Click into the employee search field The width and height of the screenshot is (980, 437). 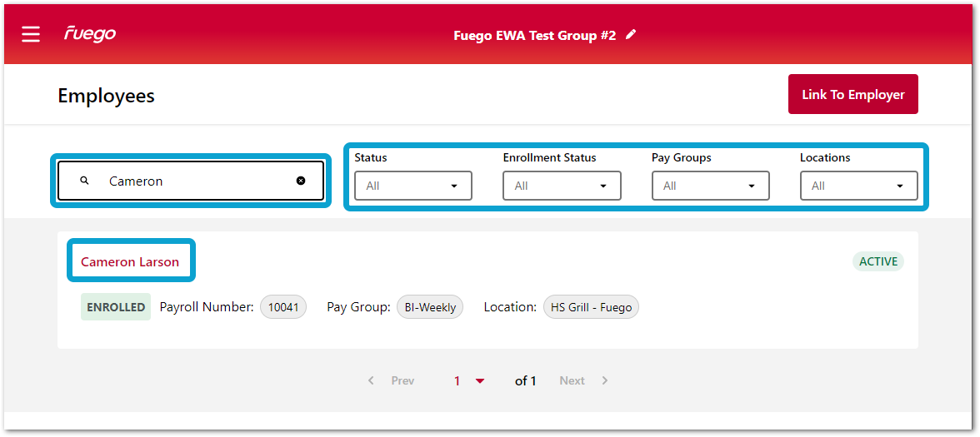[196, 181]
